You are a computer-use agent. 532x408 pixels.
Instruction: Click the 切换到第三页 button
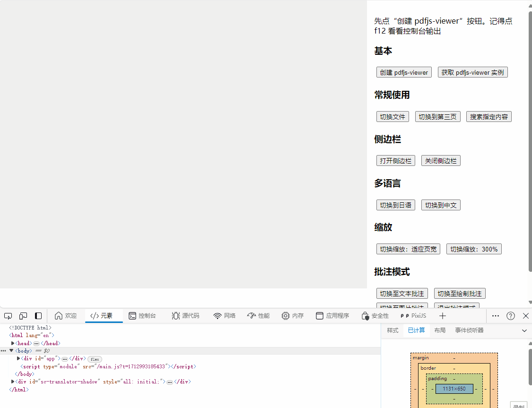[x=438, y=117]
